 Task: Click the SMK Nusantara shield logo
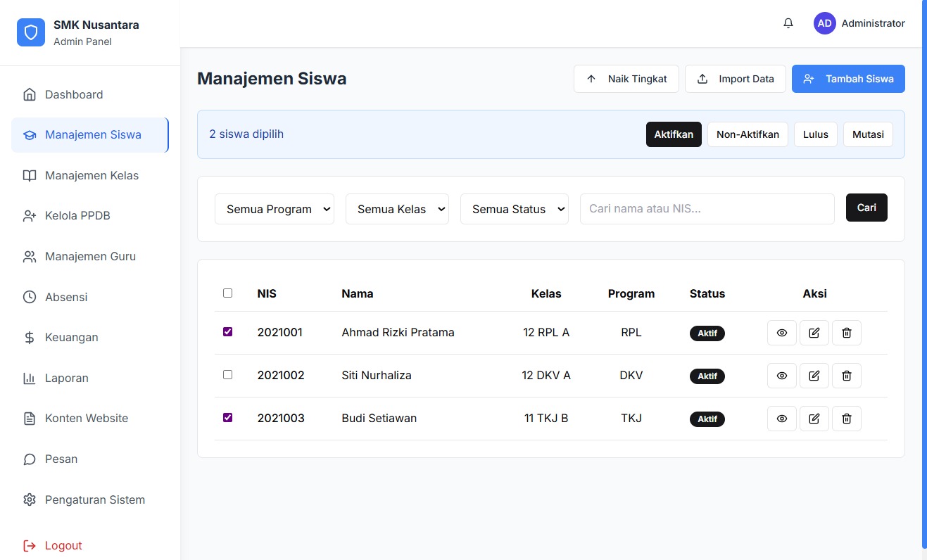[30, 32]
